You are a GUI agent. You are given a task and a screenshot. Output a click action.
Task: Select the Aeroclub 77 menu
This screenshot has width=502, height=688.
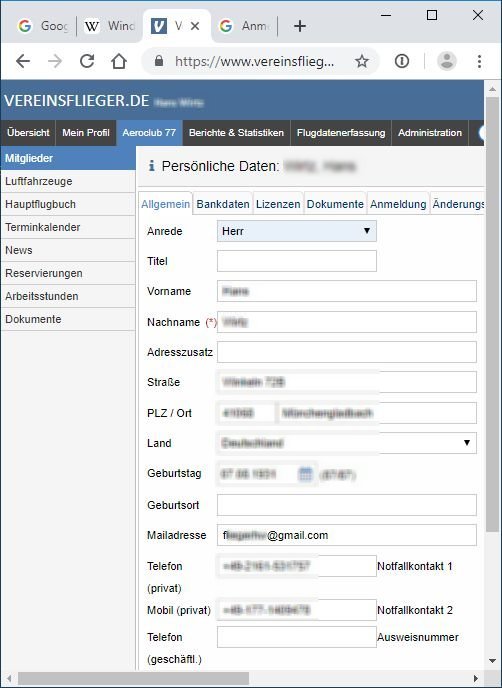149,133
